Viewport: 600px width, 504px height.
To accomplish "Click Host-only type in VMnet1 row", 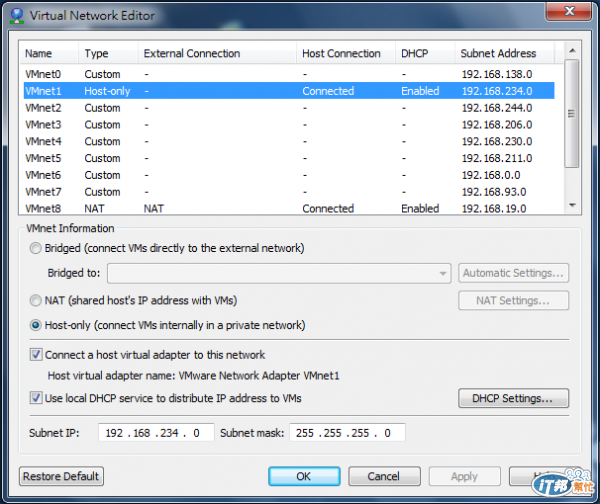I will tap(107, 91).
